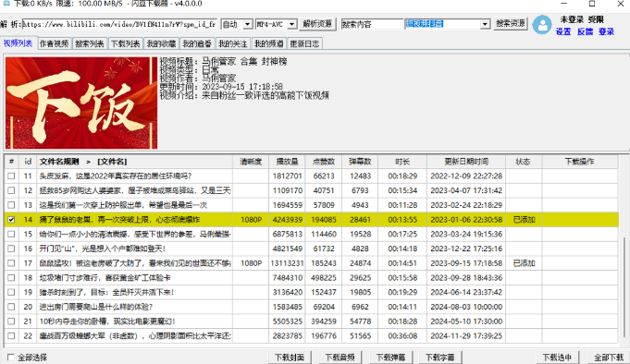Select row 21 title starting with 10秒内
630x364 pixels.
107,322
